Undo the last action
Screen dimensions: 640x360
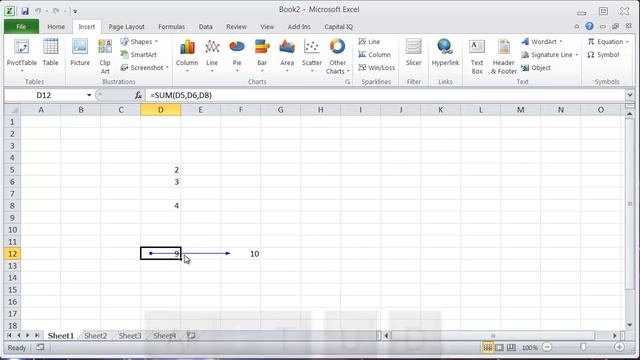pyautogui.click(x=38, y=11)
